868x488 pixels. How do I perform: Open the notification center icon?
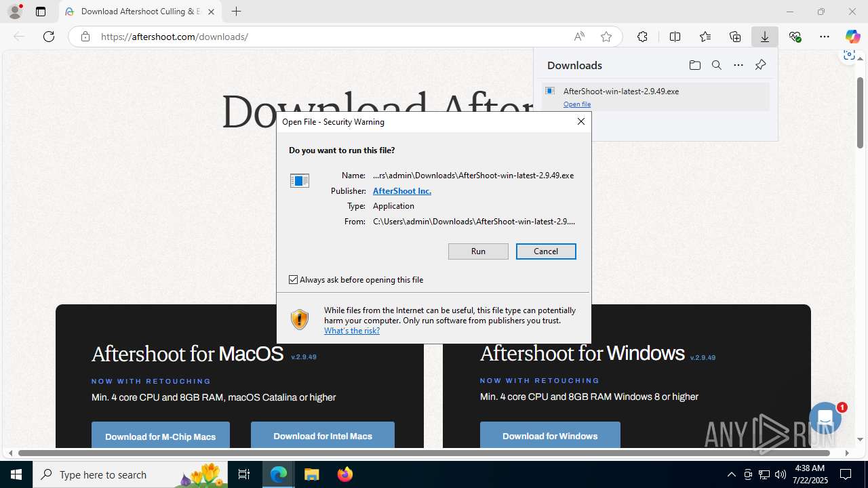[846, 474]
